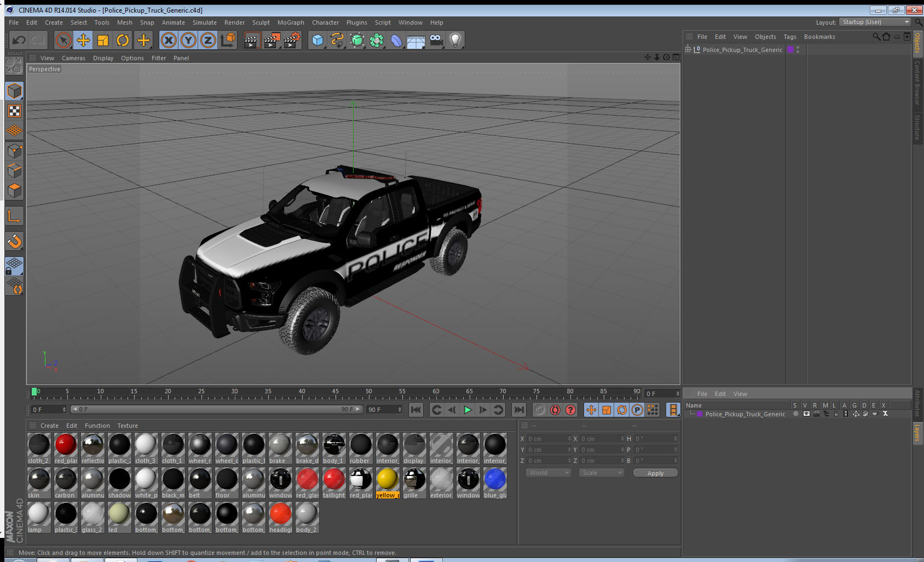Select the Live Selection tool

pyautogui.click(x=63, y=40)
